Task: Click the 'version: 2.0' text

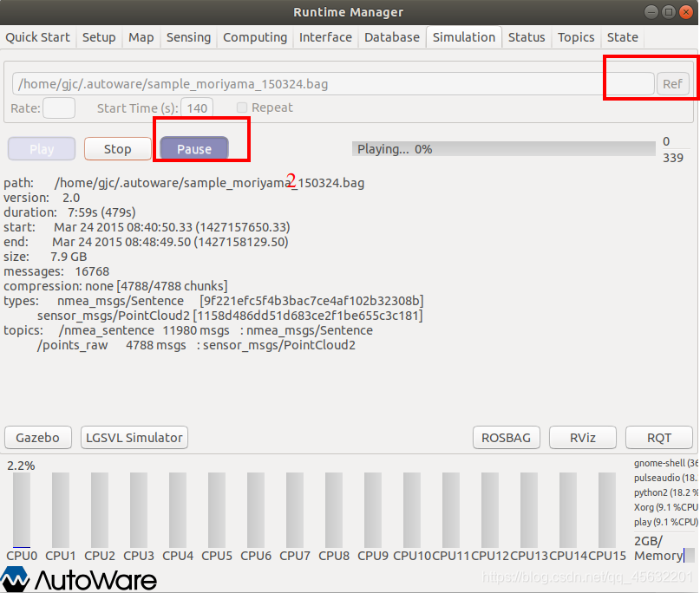Action: point(42,198)
